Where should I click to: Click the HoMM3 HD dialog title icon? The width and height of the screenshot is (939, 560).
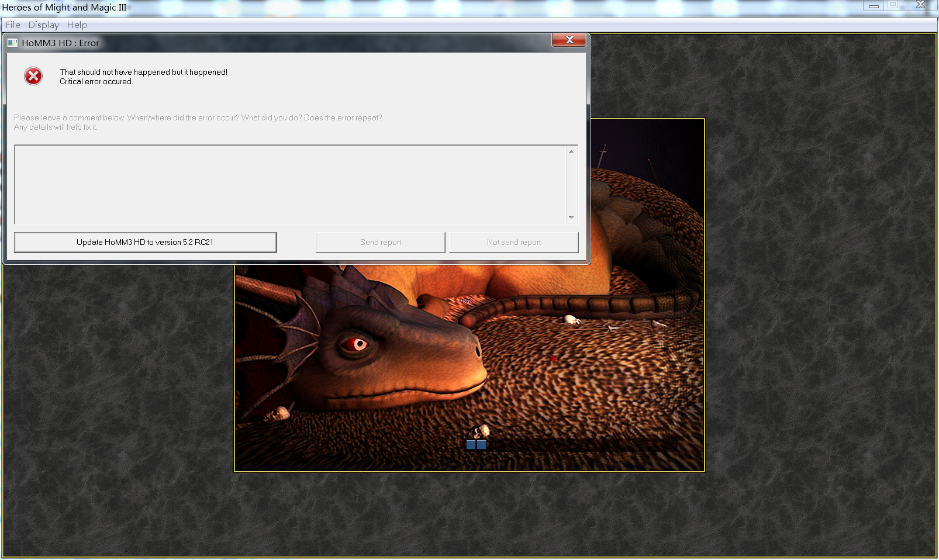(12, 43)
